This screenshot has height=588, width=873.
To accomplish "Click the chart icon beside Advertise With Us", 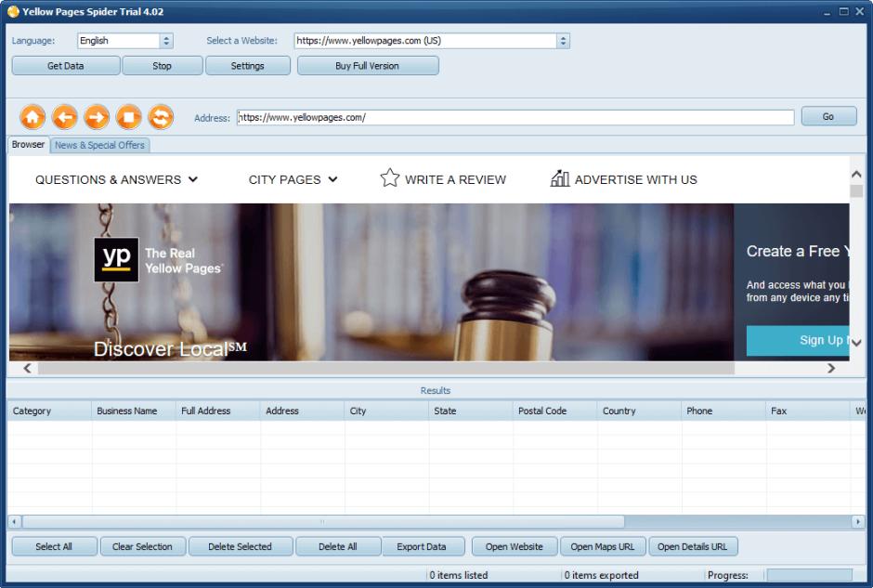I will pos(559,178).
